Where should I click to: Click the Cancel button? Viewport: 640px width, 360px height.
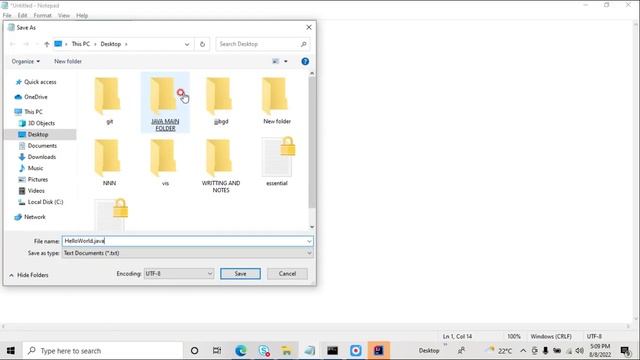click(x=287, y=273)
